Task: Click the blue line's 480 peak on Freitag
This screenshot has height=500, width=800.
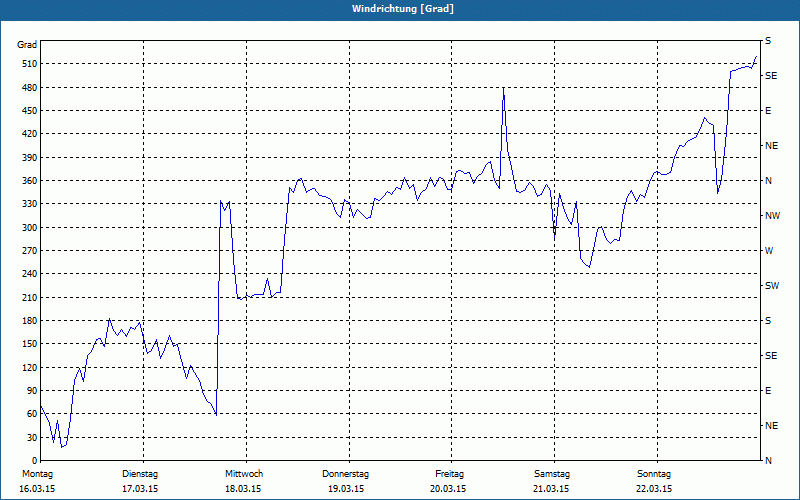Action: 504,88
